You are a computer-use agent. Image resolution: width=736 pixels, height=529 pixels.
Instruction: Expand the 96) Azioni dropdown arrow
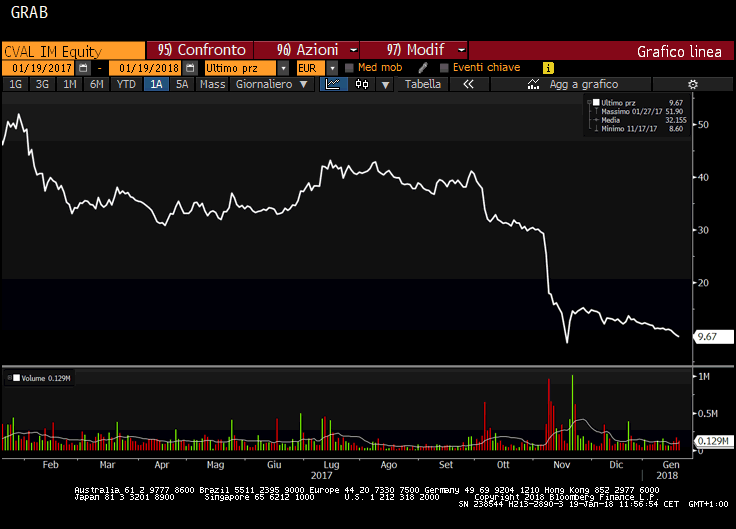[x=353, y=50]
